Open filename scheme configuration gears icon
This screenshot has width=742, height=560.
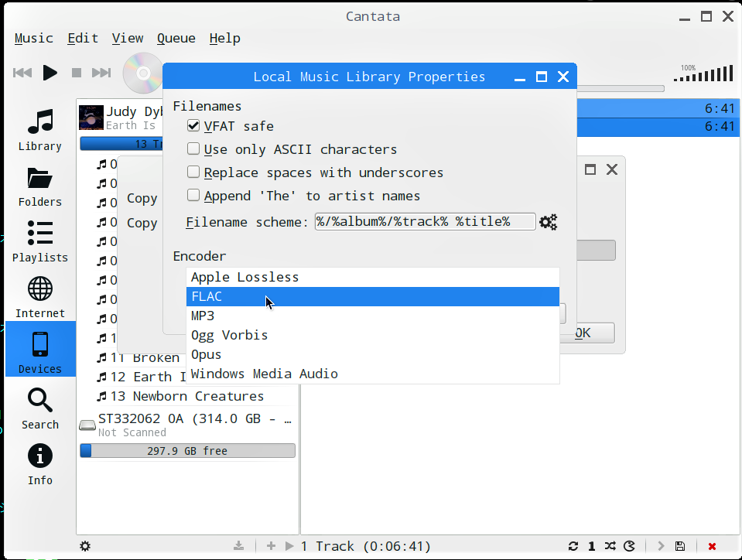pyautogui.click(x=548, y=222)
